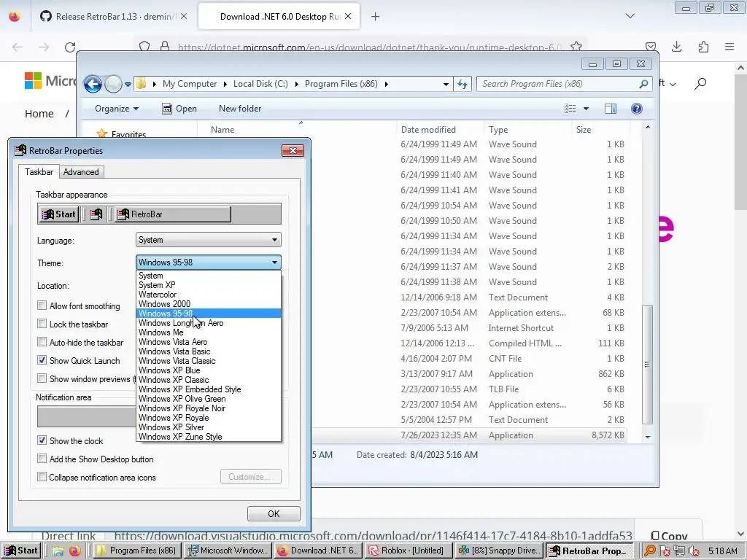Open new Firefox tab with plus
The height and width of the screenshot is (560, 747).
coord(376,17)
